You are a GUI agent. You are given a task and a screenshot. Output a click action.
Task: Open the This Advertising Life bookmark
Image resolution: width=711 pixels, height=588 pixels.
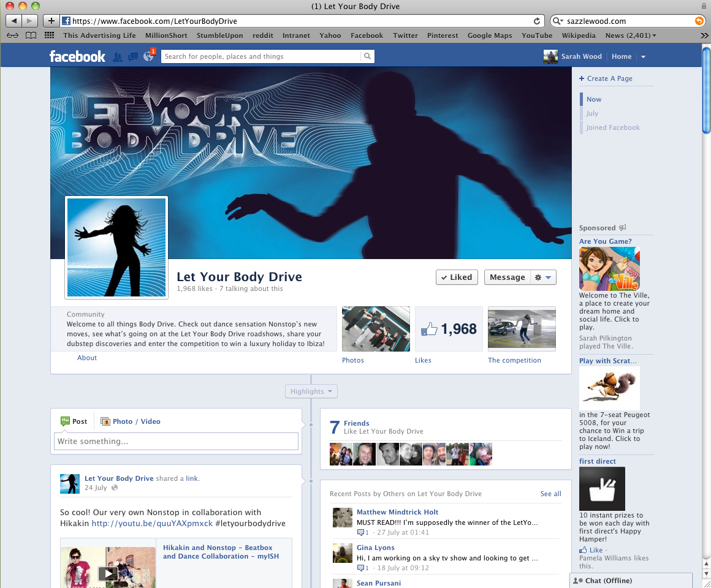[x=99, y=36]
